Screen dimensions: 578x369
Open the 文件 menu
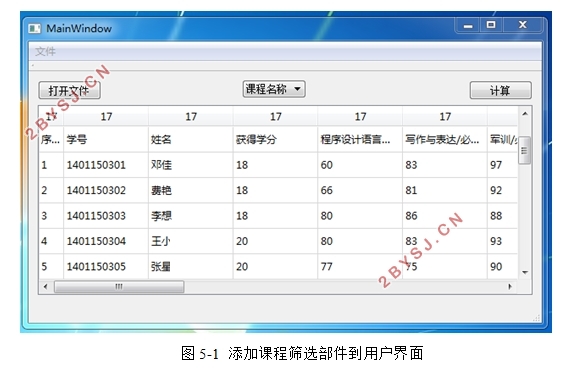tap(45, 51)
